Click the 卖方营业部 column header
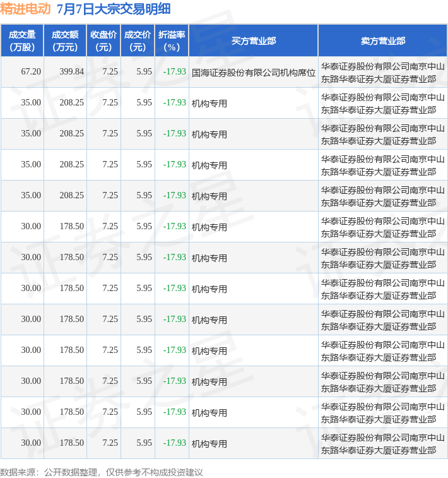448x478 pixels. coord(383,41)
